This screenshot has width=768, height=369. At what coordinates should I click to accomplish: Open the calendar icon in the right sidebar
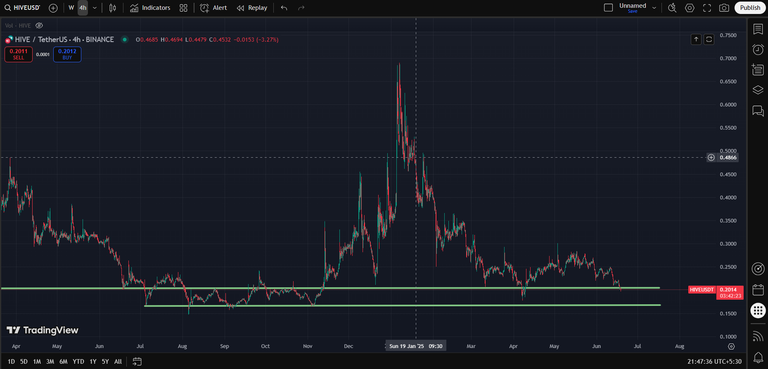758,290
